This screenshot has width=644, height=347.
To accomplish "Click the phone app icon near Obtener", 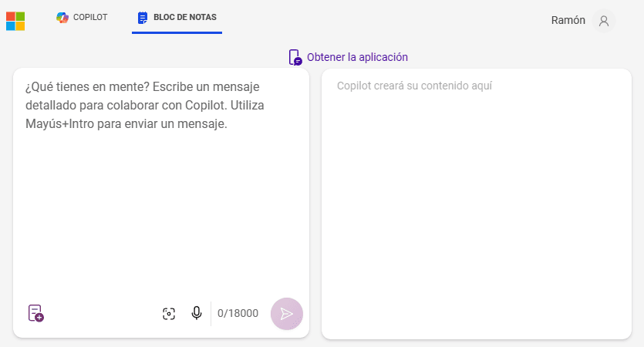I will 295,58.
